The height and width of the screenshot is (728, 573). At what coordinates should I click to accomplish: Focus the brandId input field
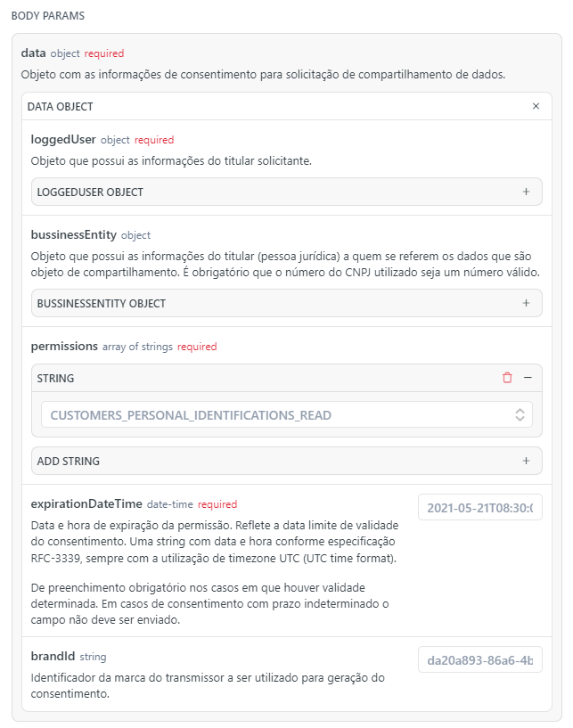click(x=479, y=660)
